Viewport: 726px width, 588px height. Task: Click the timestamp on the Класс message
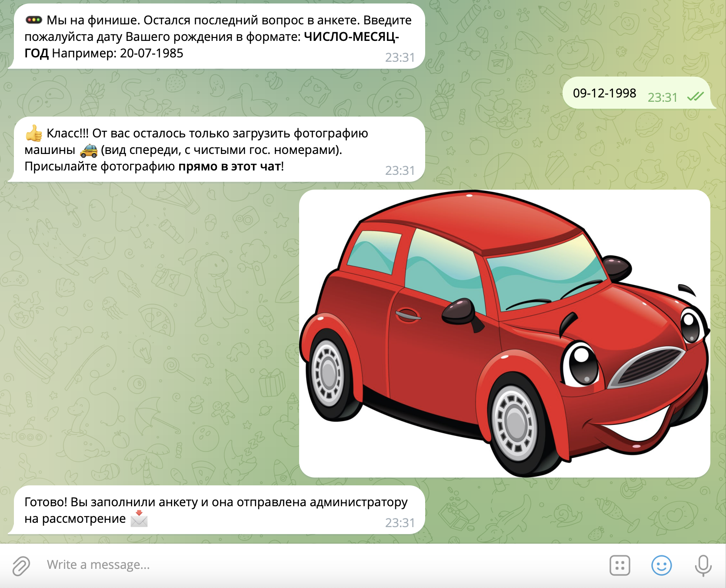point(400,170)
